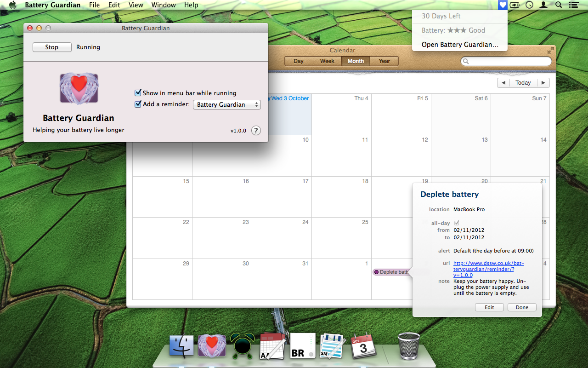Click the Deplete battery popover title

coord(449,194)
